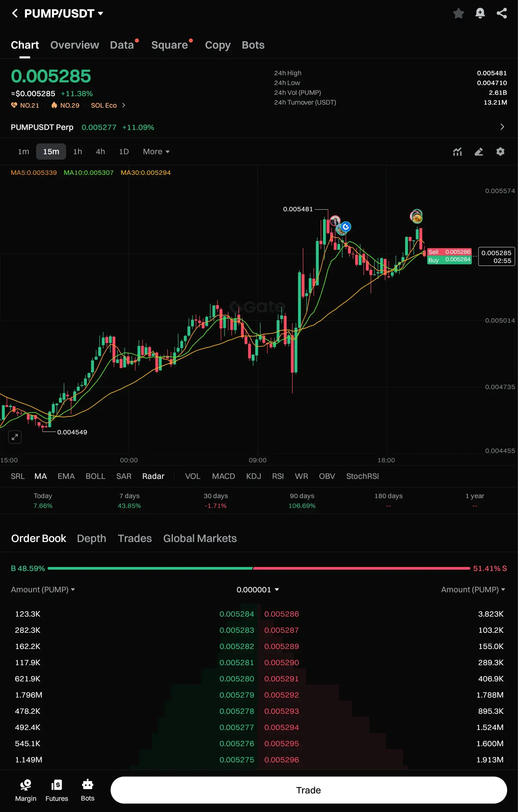Enable the SAR indicator
Image resolution: width=523 pixels, height=812 pixels.
pos(124,476)
